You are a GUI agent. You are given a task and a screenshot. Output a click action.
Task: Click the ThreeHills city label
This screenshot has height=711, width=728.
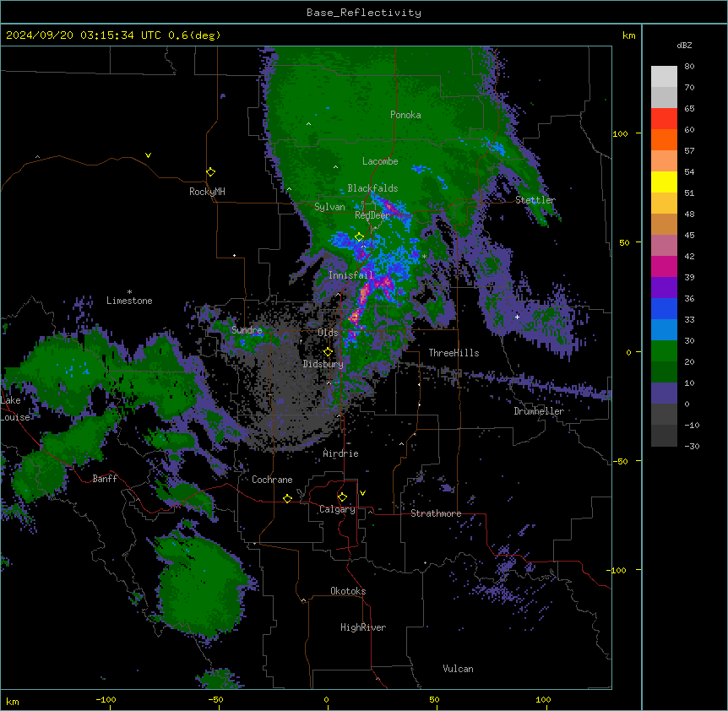454,353
